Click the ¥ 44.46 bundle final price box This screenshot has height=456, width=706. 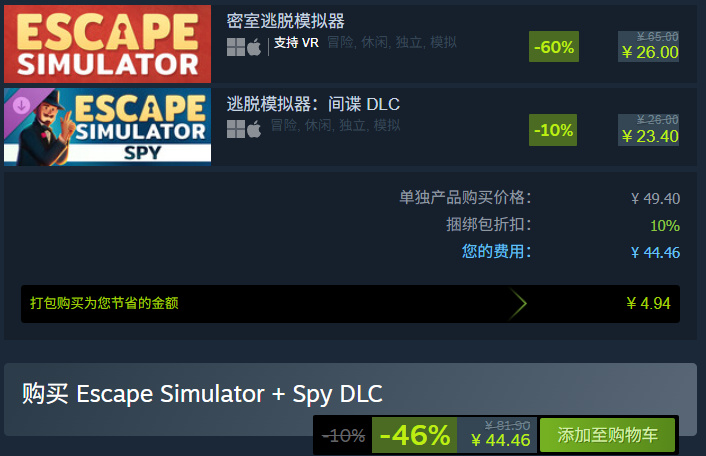(x=498, y=435)
